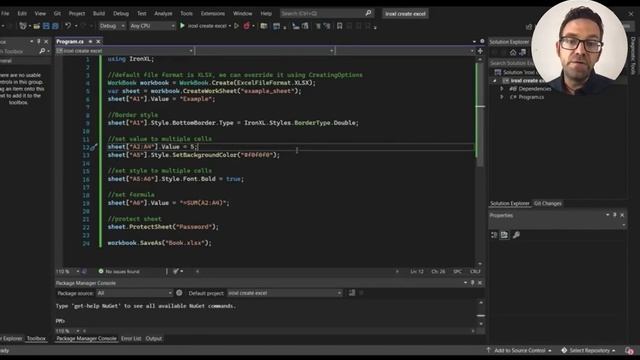This screenshot has height=360, width=640.
Task: Click the editor vertical scrollbar
Action: pyautogui.click(x=480, y=161)
